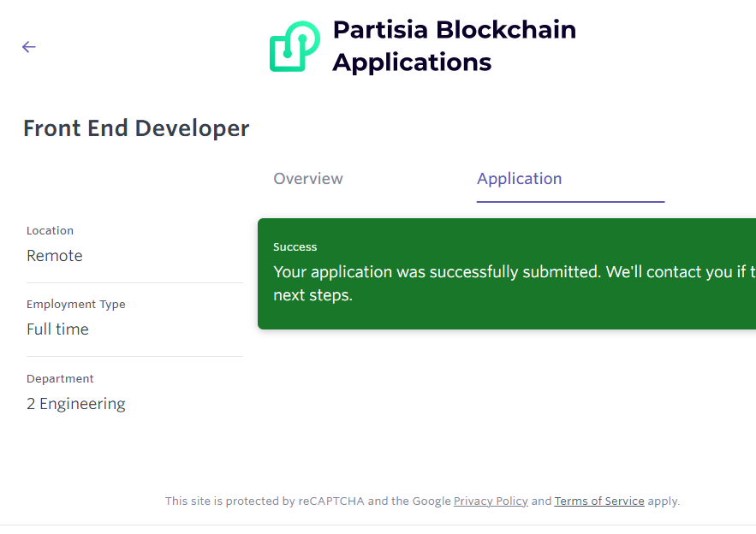756x534 pixels.
Task: Click the underline beneath the Application tab
Action: [570, 202]
